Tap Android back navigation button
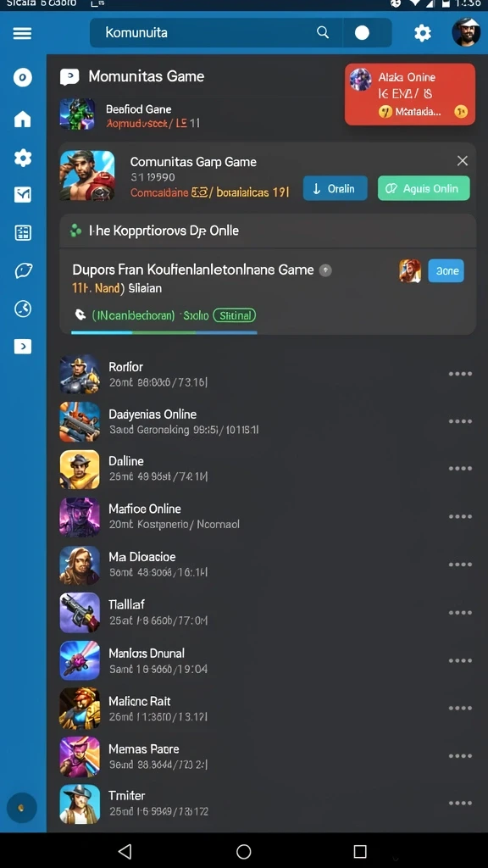The width and height of the screenshot is (488, 868). tap(125, 851)
